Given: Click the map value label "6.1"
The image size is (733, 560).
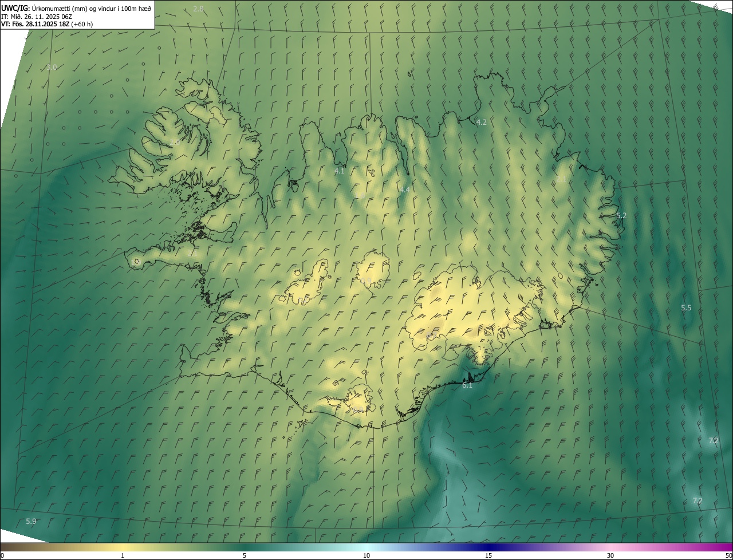Looking at the screenshot, I should 467,385.
